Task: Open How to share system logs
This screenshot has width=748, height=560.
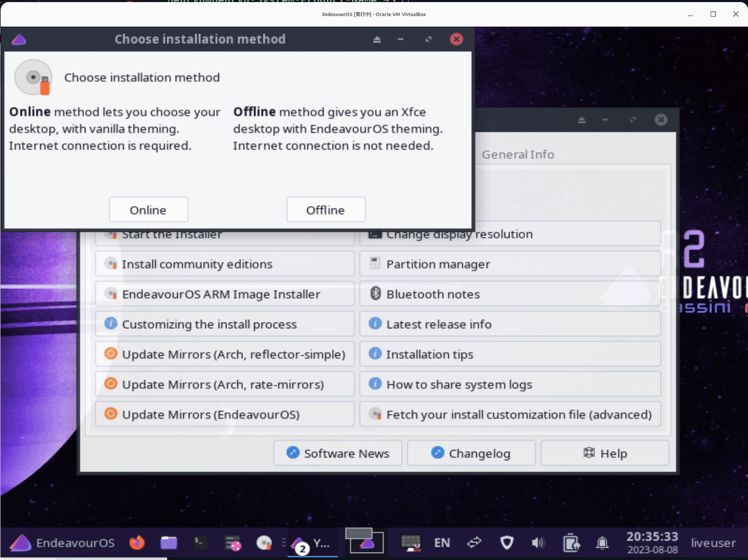Action: (510, 384)
